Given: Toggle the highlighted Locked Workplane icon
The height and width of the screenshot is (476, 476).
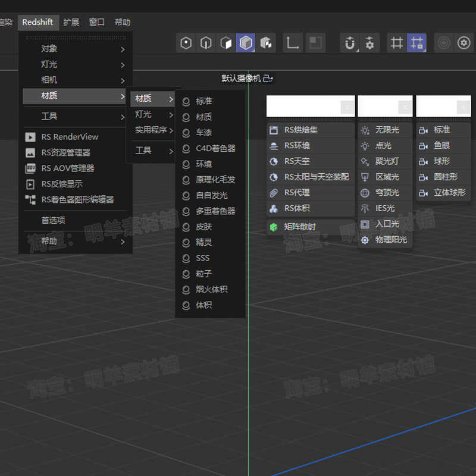Looking at the screenshot, I should pos(416,43).
